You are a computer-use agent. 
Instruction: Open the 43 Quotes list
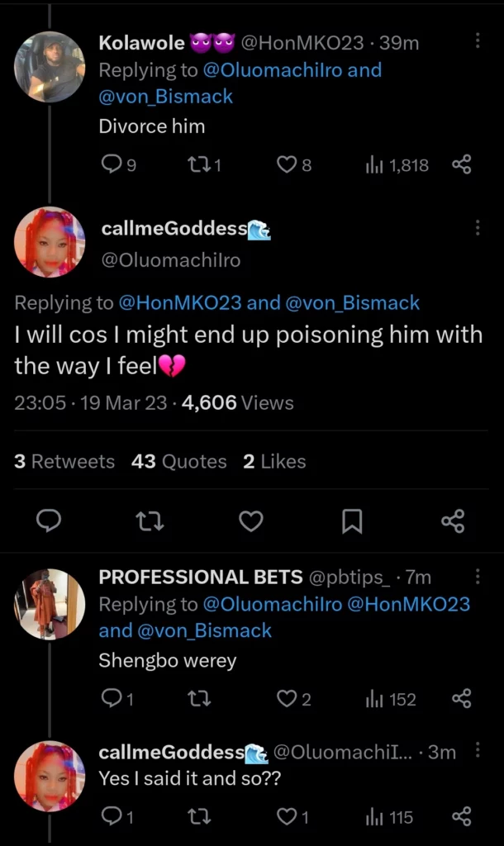point(178,461)
